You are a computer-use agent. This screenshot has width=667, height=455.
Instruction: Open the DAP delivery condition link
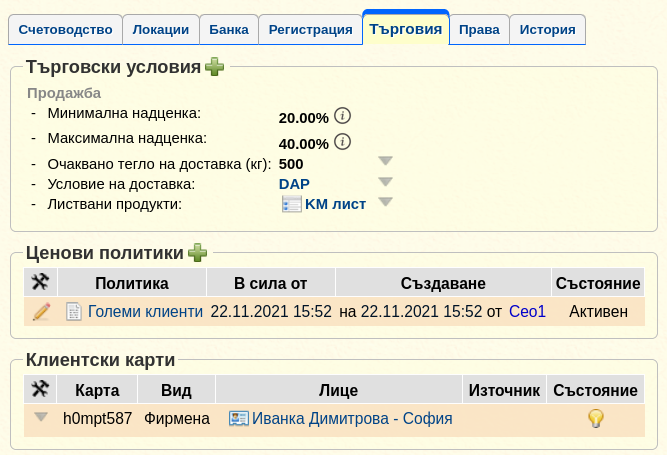(294, 184)
